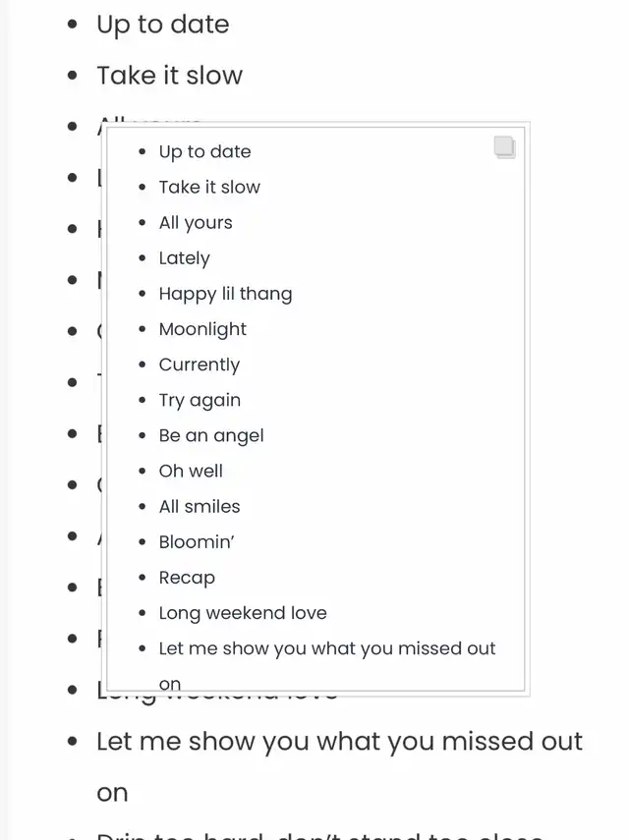Click the popup's "Let me show you what you missed out" line
The height and width of the screenshot is (840, 629).
tap(327, 648)
